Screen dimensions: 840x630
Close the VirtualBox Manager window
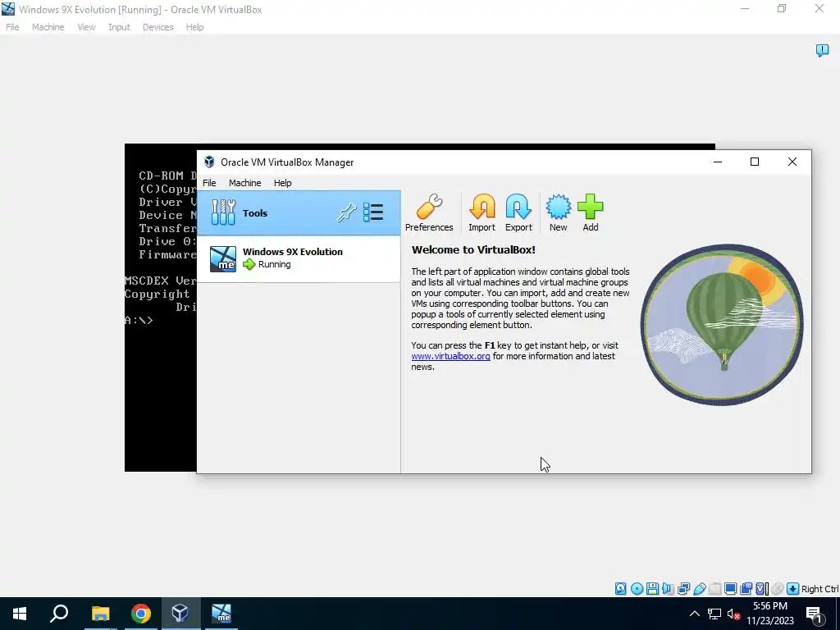click(792, 162)
